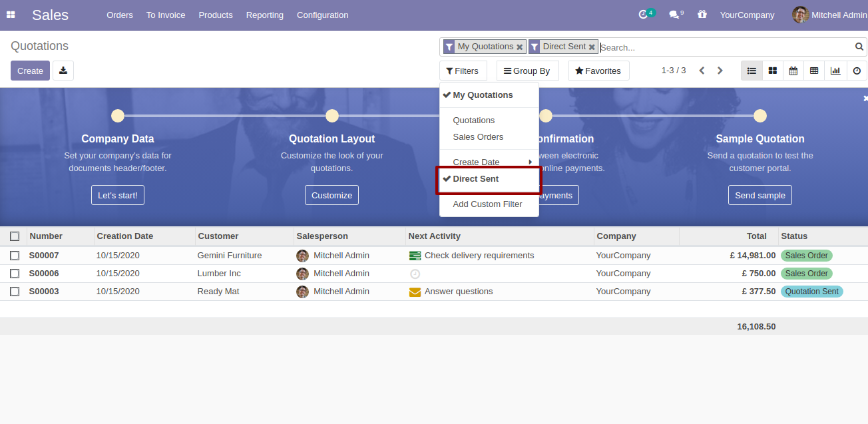The width and height of the screenshot is (868, 424).
Task: Open the Group By dropdown
Action: 527,71
